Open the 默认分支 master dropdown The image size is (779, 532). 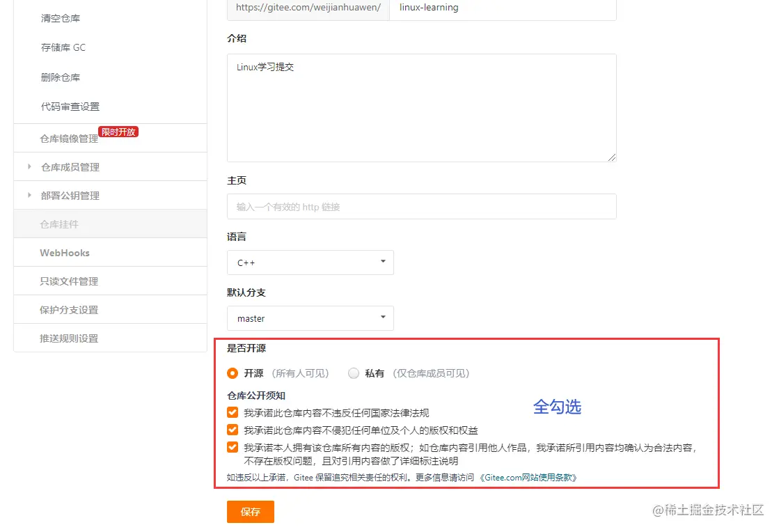click(x=310, y=318)
